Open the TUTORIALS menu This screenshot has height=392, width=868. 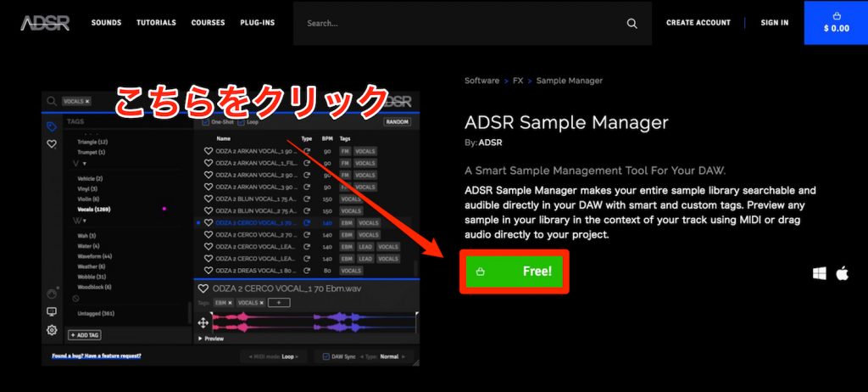click(x=156, y=23)
